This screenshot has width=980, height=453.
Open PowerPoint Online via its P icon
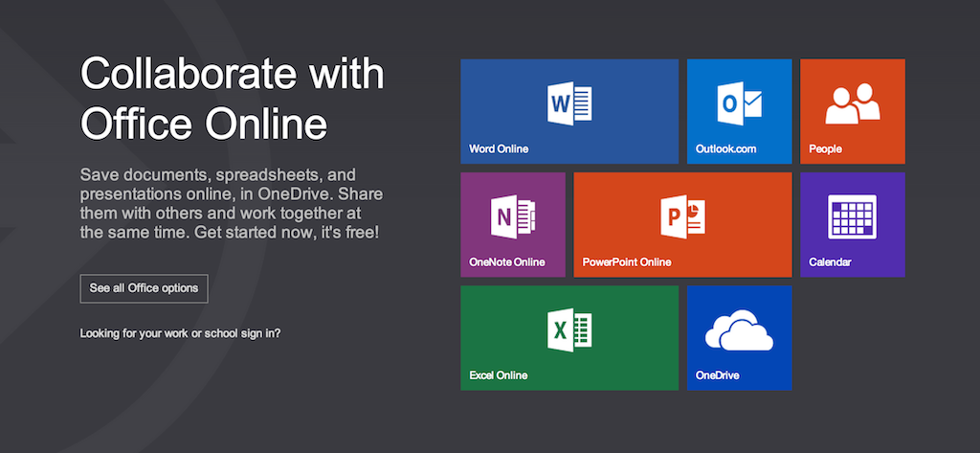(x=682, y=216)
